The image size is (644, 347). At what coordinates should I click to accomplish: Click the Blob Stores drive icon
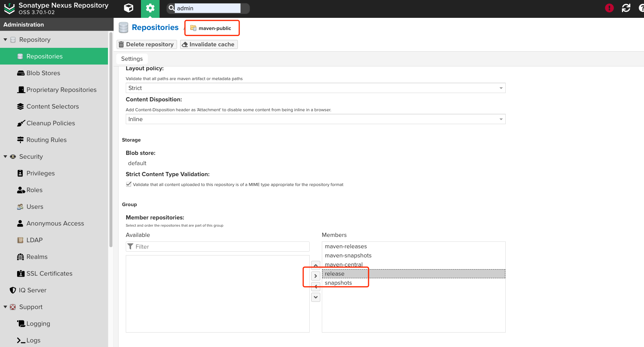(x=21, y=73)
